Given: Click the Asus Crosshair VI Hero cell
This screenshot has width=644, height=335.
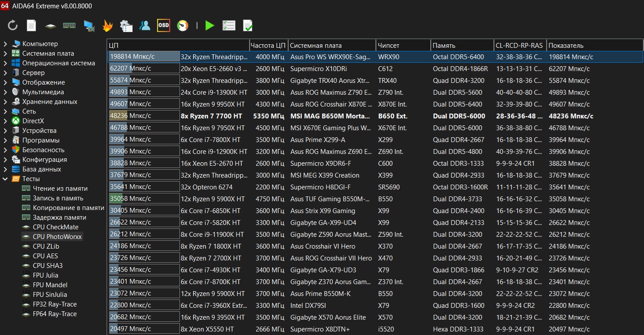Looking at the screenshot, I should pyautogui.click(x=323, y=246).
